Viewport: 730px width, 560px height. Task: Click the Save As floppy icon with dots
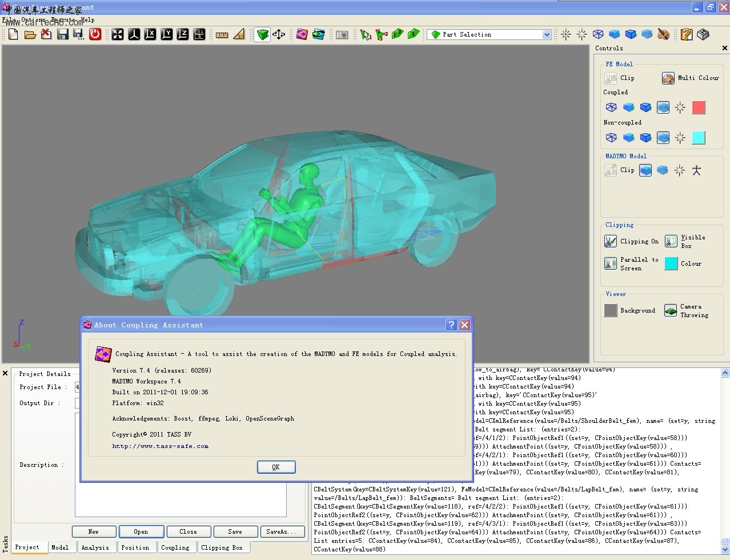79,34
